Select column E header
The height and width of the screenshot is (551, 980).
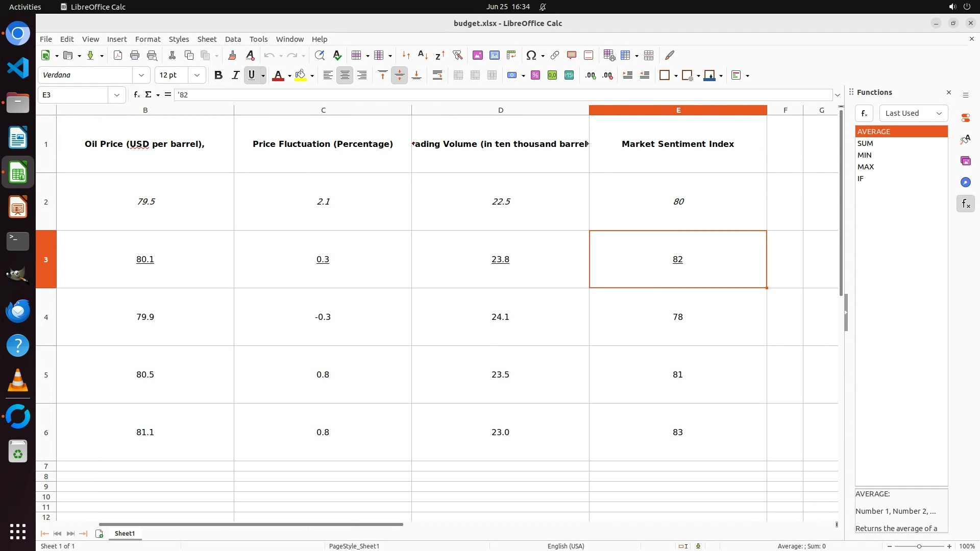(678, 110)
